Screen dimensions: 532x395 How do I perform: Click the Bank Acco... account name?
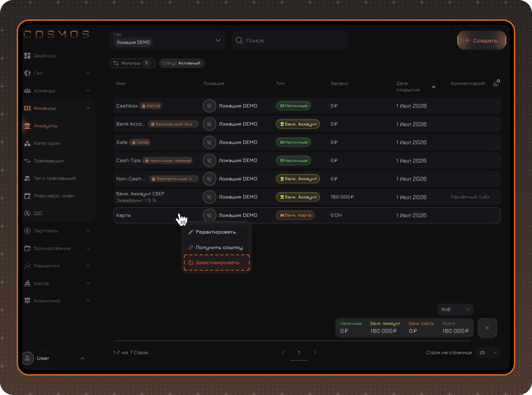(x=131, y=124)
